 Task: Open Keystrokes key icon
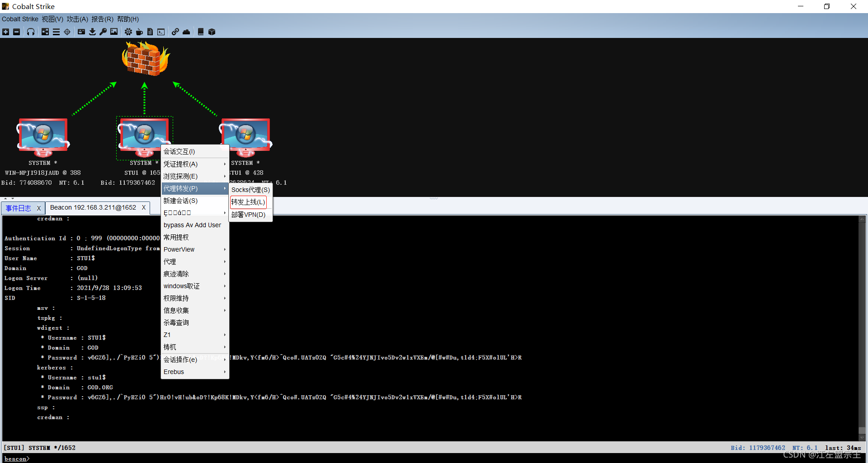click(x=103, y=32)
